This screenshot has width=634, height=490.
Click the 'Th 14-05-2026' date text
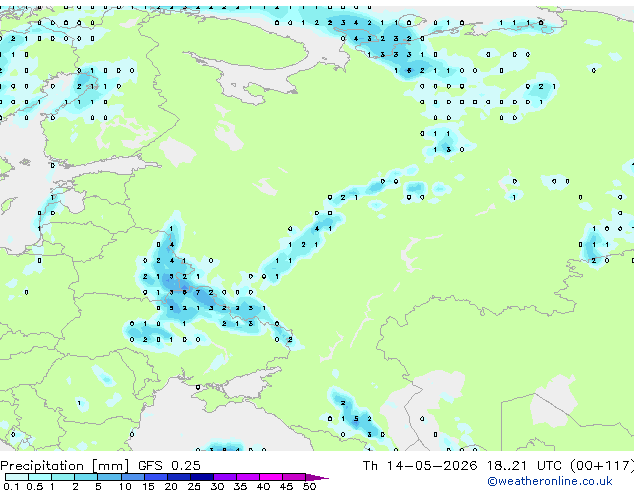click(x=420, y=465)
